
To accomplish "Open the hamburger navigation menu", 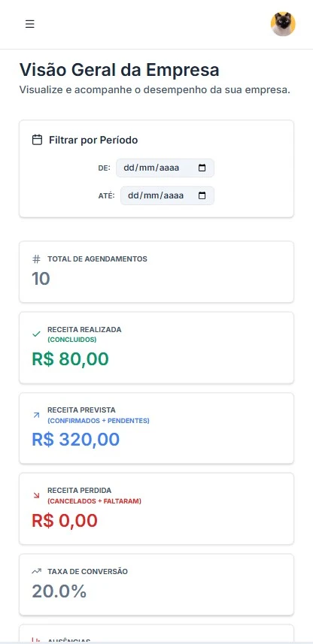I will pos(29,24).
